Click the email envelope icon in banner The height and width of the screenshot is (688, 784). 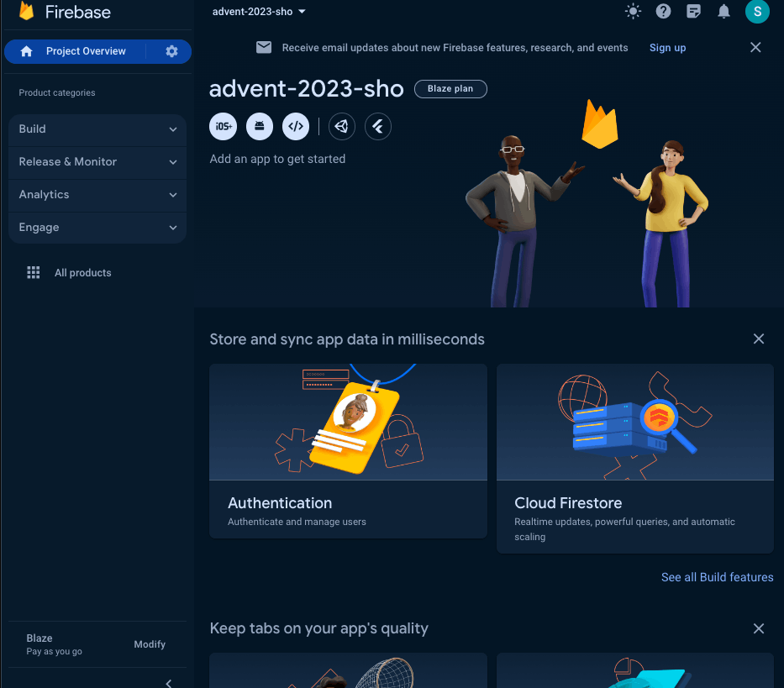click(x=264, y=48)
